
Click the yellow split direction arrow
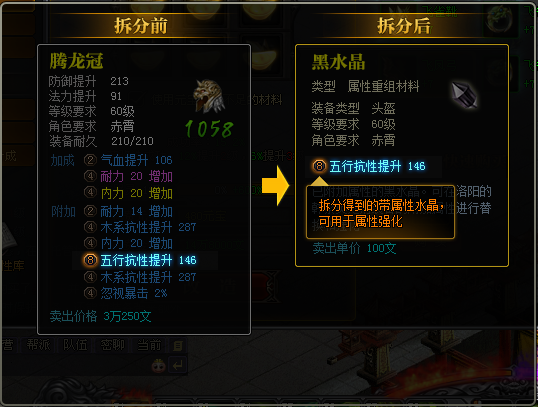(276, 186)
